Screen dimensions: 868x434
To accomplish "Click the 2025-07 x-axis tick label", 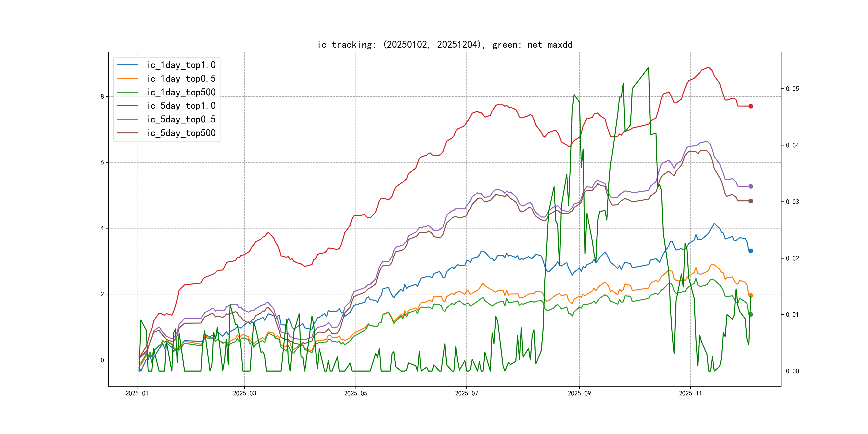I will pos(466,393).
